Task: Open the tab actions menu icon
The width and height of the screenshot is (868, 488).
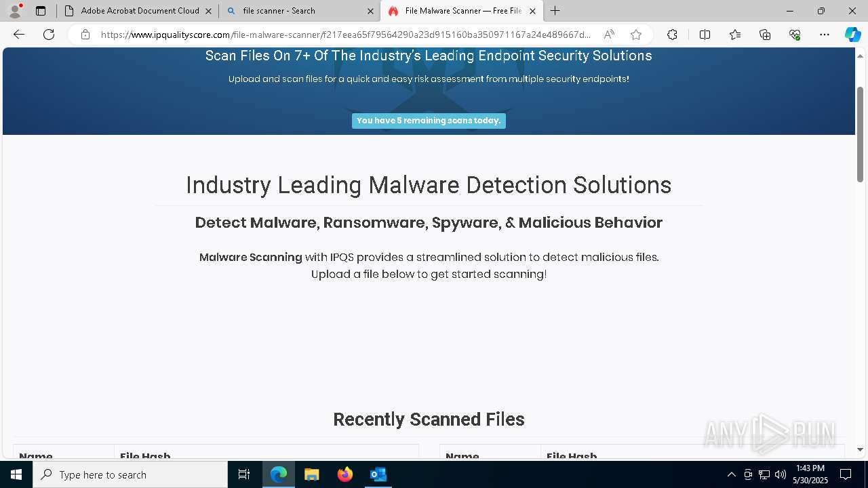Action: tap(41, 11)
